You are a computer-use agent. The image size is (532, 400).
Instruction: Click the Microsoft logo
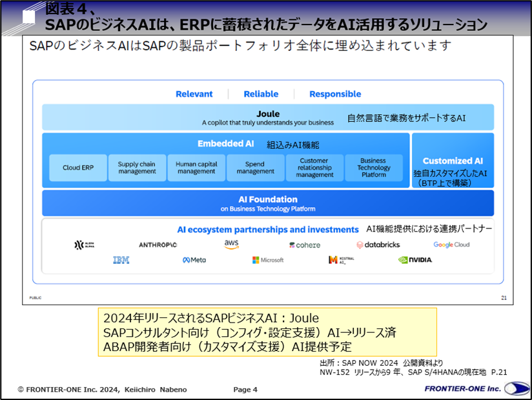pyautogui.click(x=268, y=260)
